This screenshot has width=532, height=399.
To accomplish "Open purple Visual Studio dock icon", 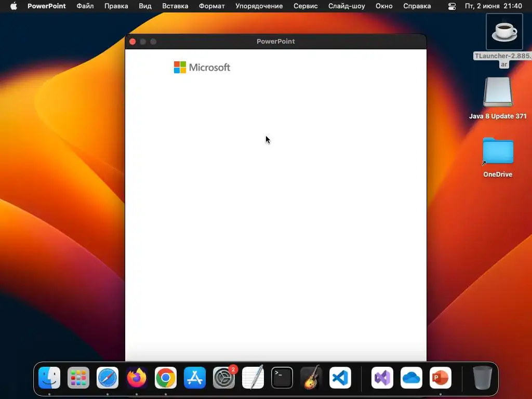I will point(382,378).
